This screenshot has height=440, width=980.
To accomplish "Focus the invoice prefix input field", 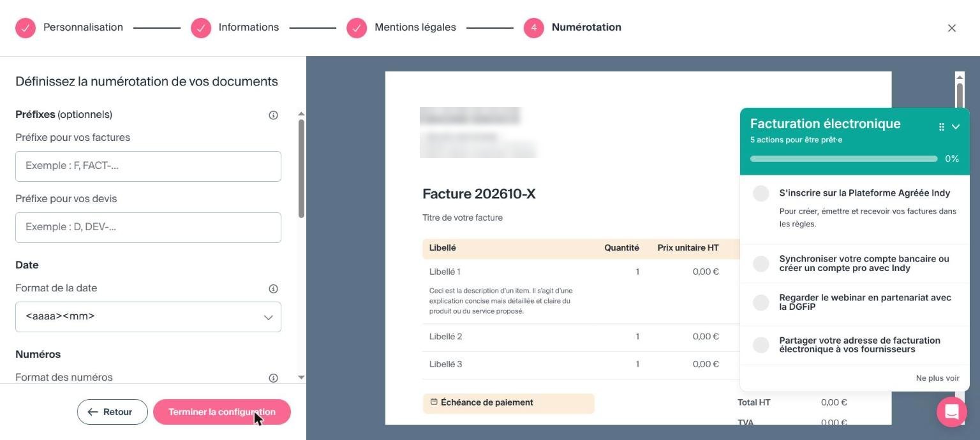I will click(x=148, y=166).
